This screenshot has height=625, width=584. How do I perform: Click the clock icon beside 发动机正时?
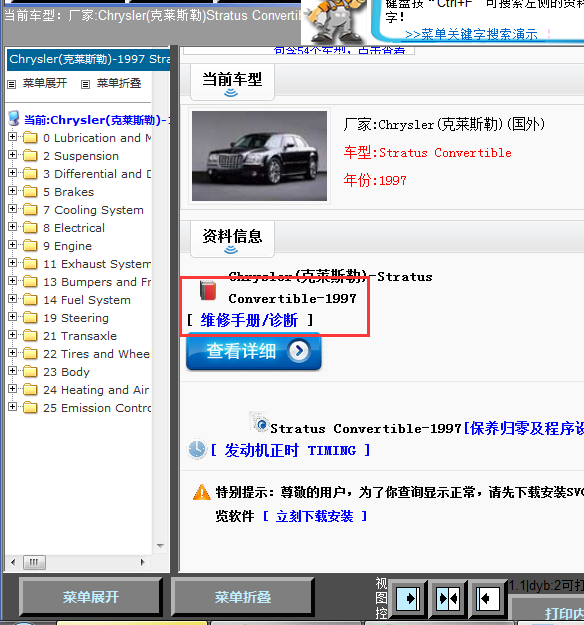[x=197, y=450]
